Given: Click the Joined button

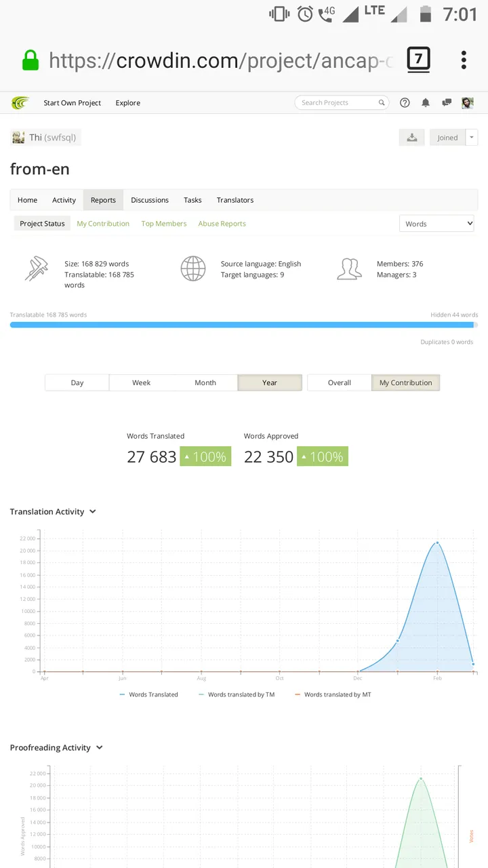Looking at the screenshot, I should click(447, 138).
